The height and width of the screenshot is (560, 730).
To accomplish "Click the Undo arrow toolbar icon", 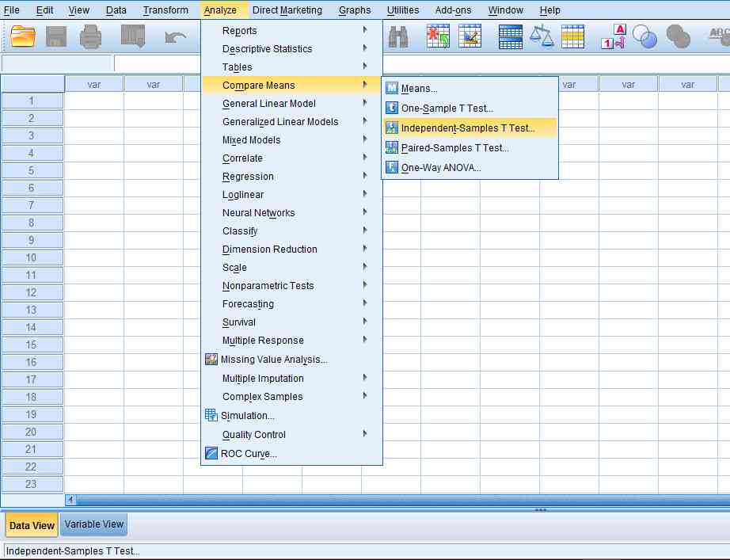I will coord(176,37).
